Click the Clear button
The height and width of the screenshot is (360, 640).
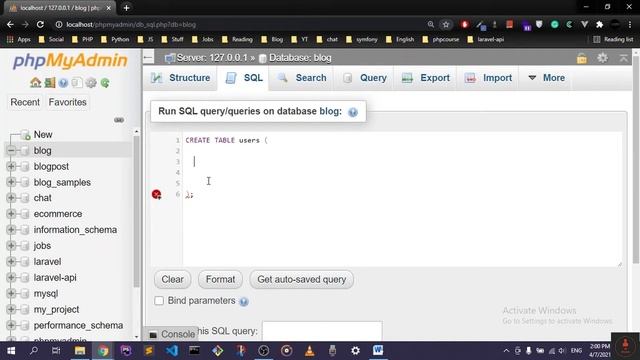pos(172,280)
